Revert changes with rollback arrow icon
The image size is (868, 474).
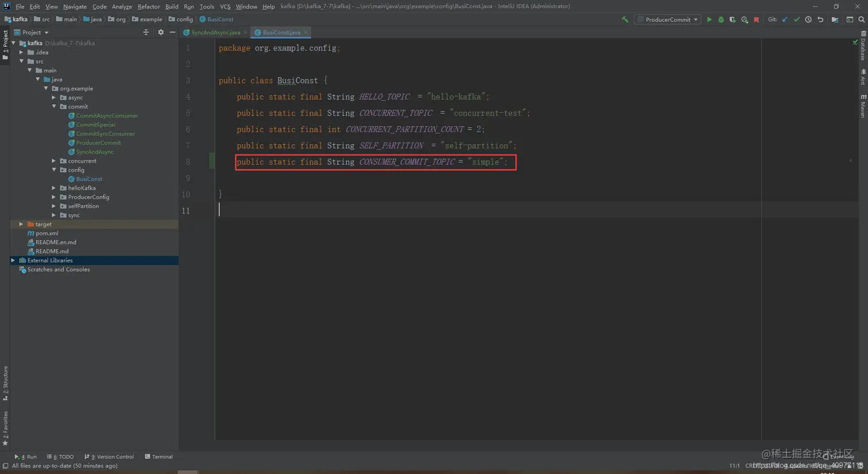(x=820, y=20)
